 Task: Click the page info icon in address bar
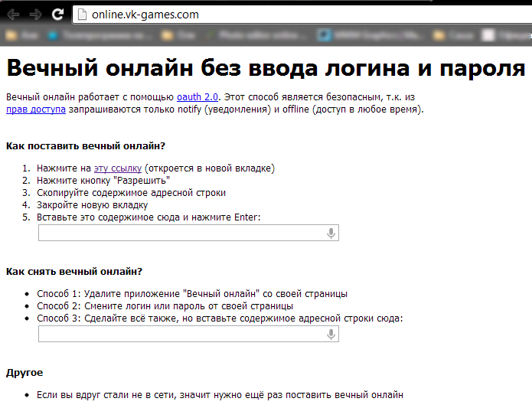pos(82,15)
